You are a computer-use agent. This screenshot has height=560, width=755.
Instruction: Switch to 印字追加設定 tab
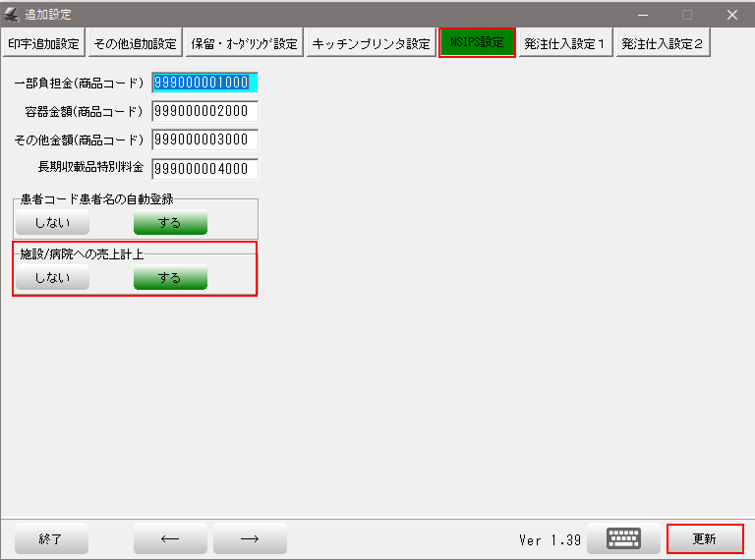[x=43, y=43]
